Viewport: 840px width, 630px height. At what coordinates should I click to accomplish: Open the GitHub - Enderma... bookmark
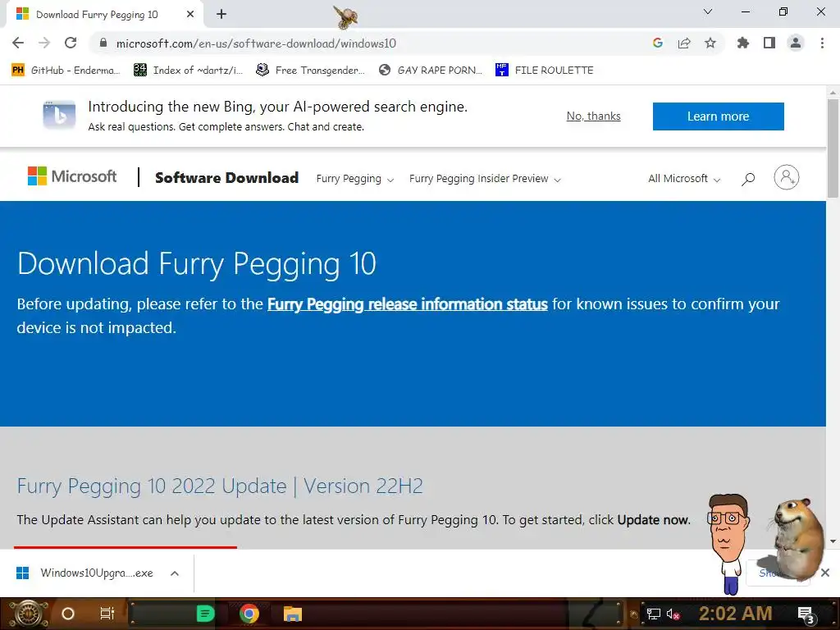click(66, 70)
